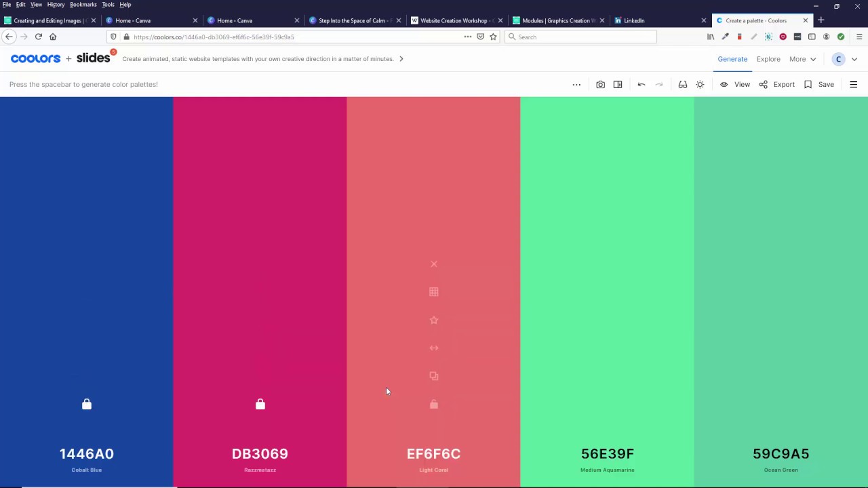Click the Coolors logo
868x488 pixels.
pyautogui.click(x=35, y=59)
